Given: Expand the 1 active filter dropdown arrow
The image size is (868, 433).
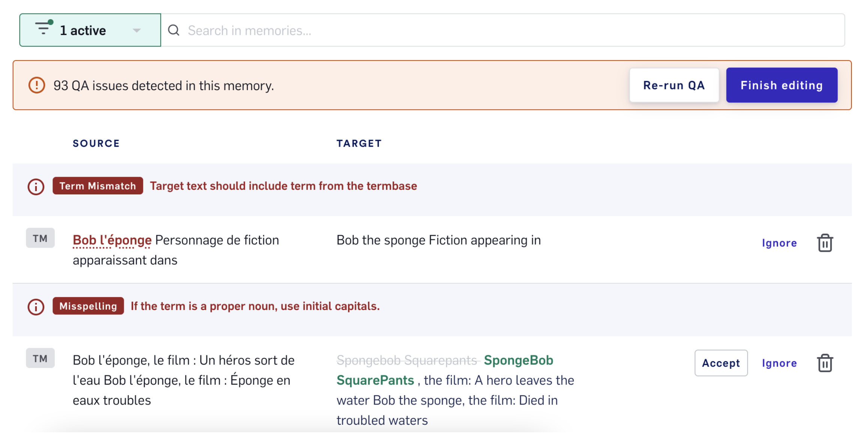Looking at the screenshot, I should [x=137, y=30].
